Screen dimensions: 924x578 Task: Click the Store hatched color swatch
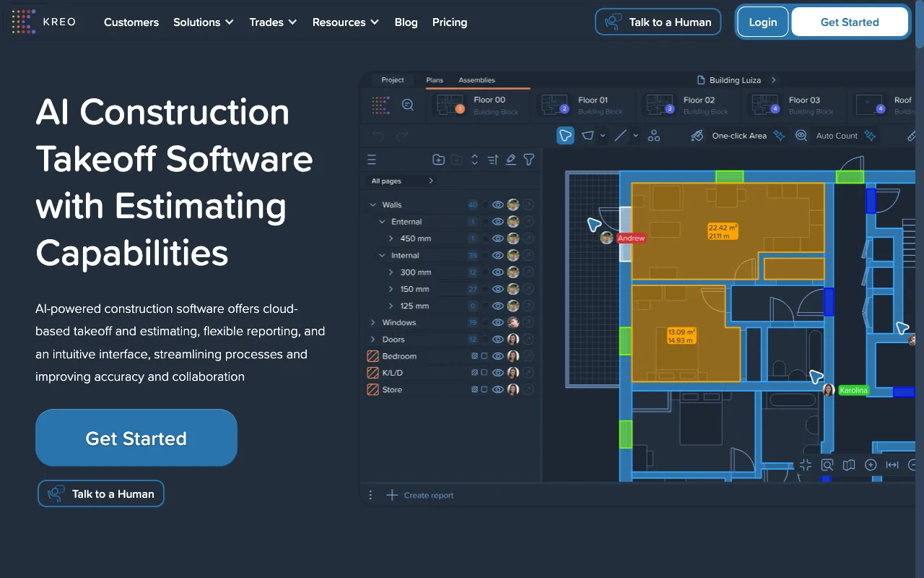[372, 389]
